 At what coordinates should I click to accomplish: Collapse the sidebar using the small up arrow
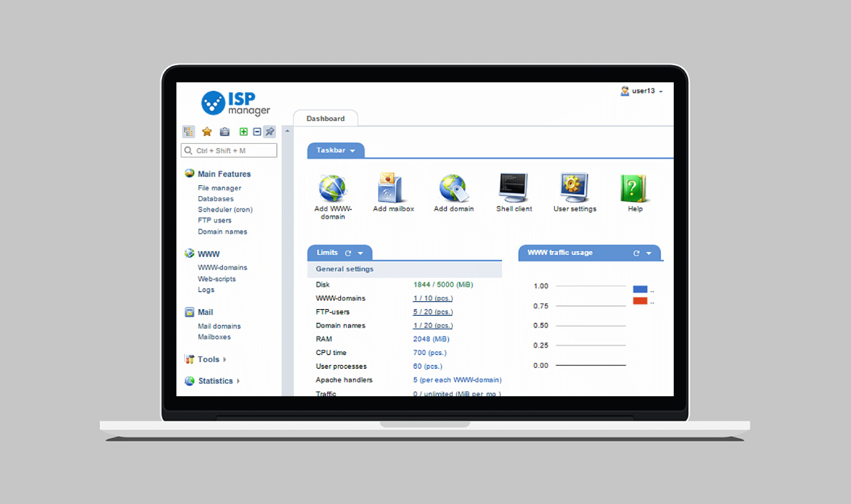[x=287, y=131]
